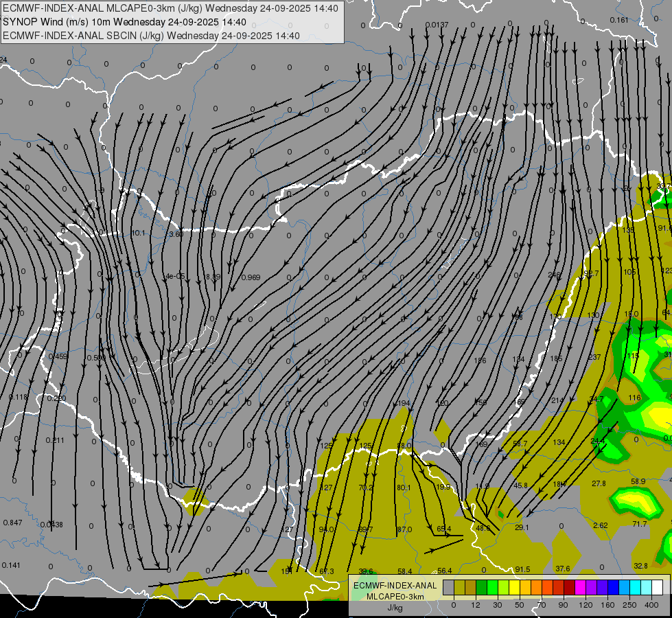Click the 10.1 grid value
Viewport: 672px width, 618px height.
click(138, 233)
